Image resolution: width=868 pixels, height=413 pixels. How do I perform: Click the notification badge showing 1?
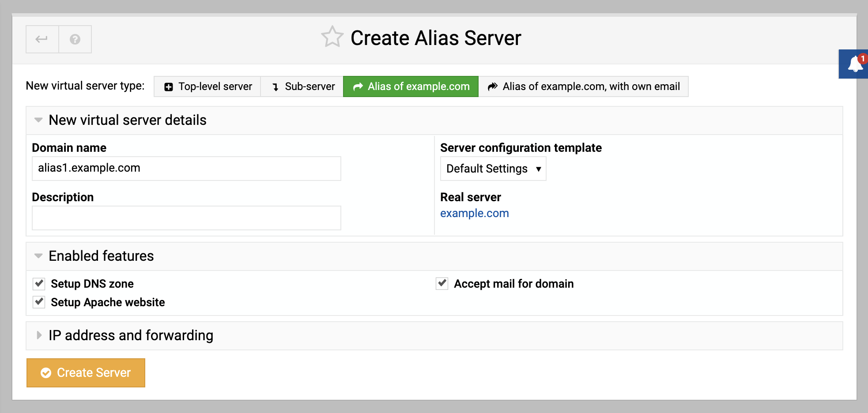(x=862, y=58)
